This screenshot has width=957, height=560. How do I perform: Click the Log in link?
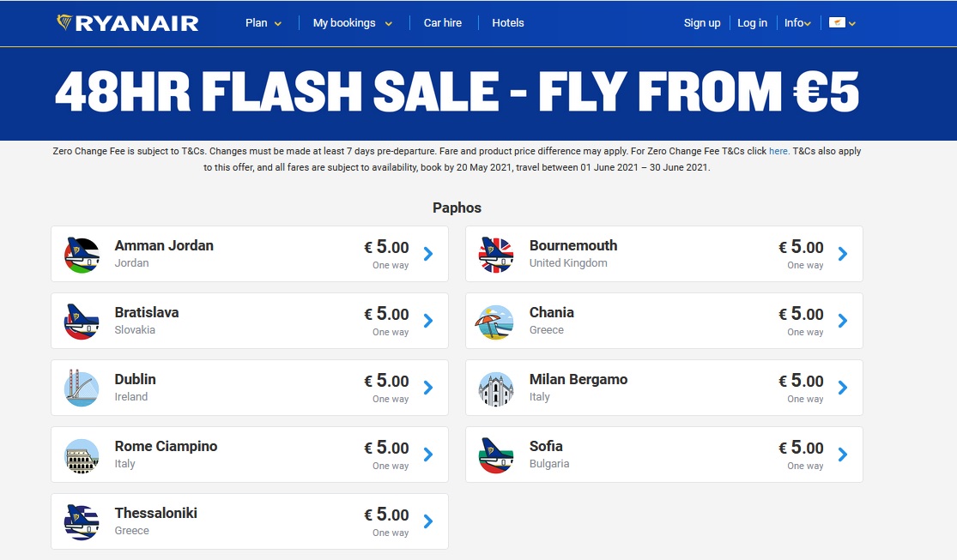tap(752, 23)
